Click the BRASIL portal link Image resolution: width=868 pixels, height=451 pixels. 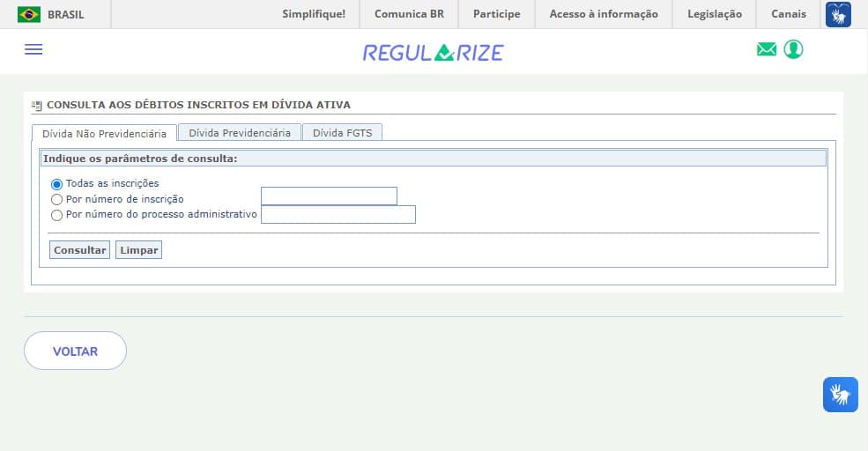click(66, 14)
